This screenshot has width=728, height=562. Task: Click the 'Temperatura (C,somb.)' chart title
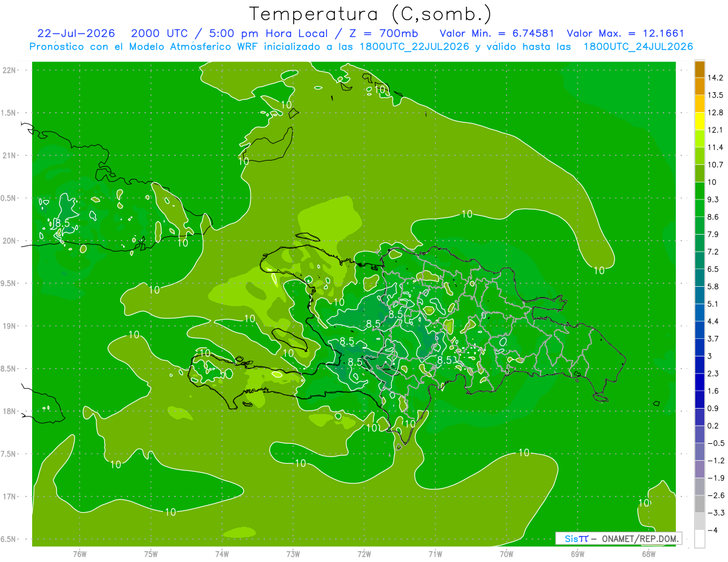pos(371,13)
